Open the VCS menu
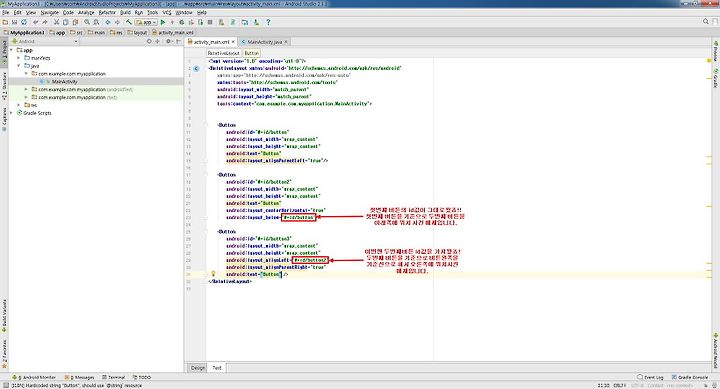 point(167,12)
